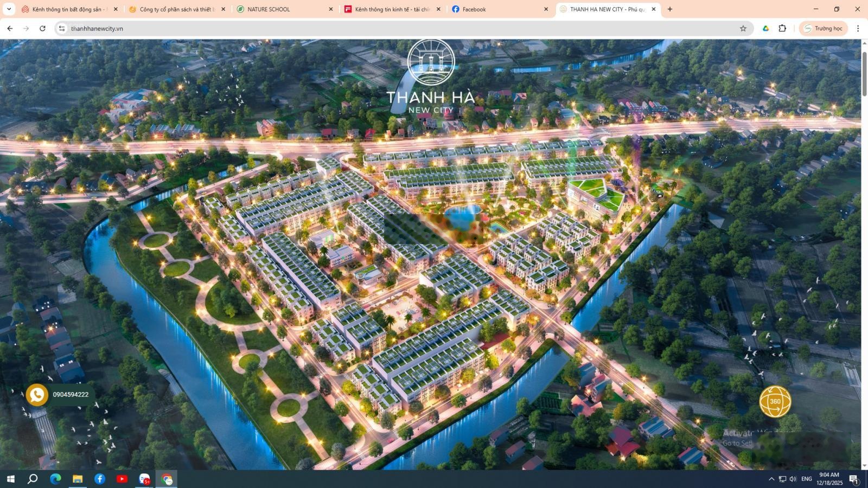This screenshot has height=488, width=868.
Task: Launch YouTube from the taskbar
Action: tap(122, 479)
